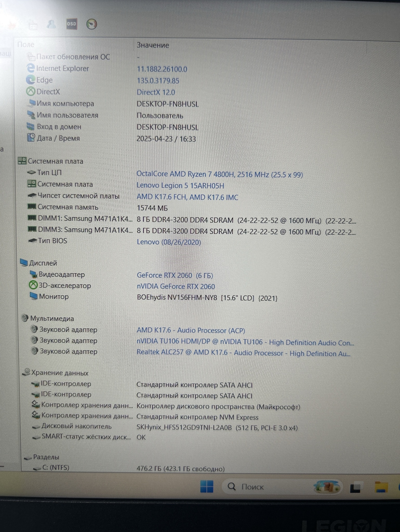The width and height of the screenshot is (400, 532).
Task: Click the Дисплей section monitor icon
Action: point(24,263)
